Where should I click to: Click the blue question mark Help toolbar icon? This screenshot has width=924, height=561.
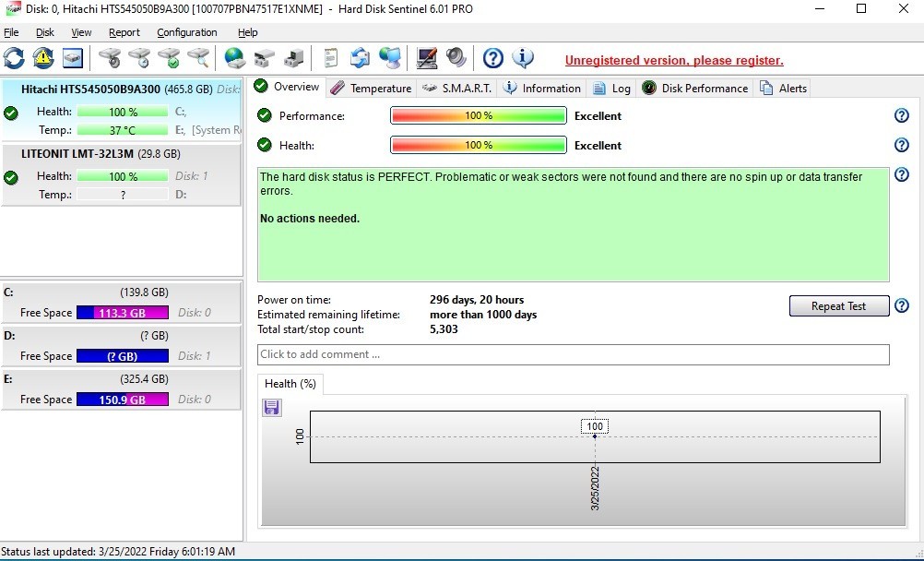click(493, 58)
